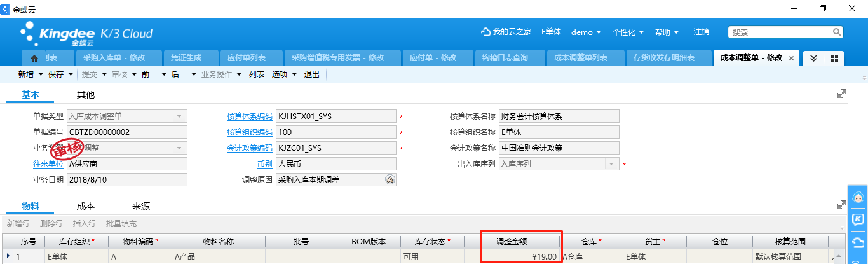The image size is (868, 264).
Task: Click the 列表 toolbar button
Action: point(257,74)
